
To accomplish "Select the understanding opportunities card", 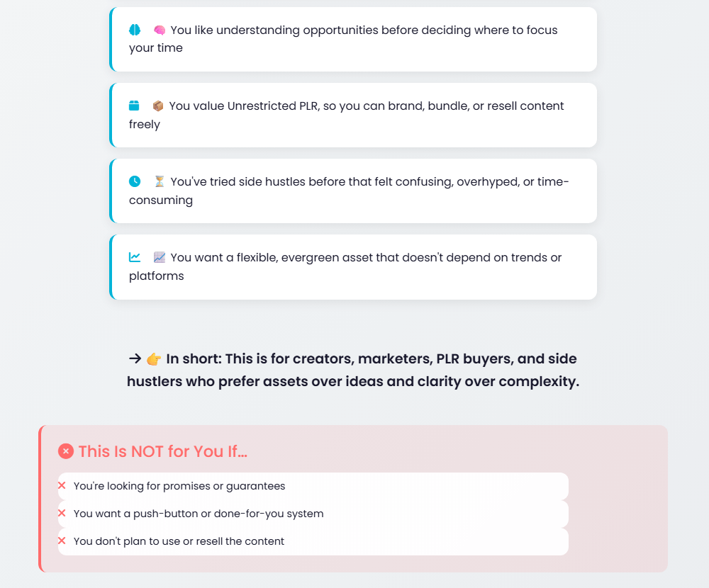I will 354,40.
